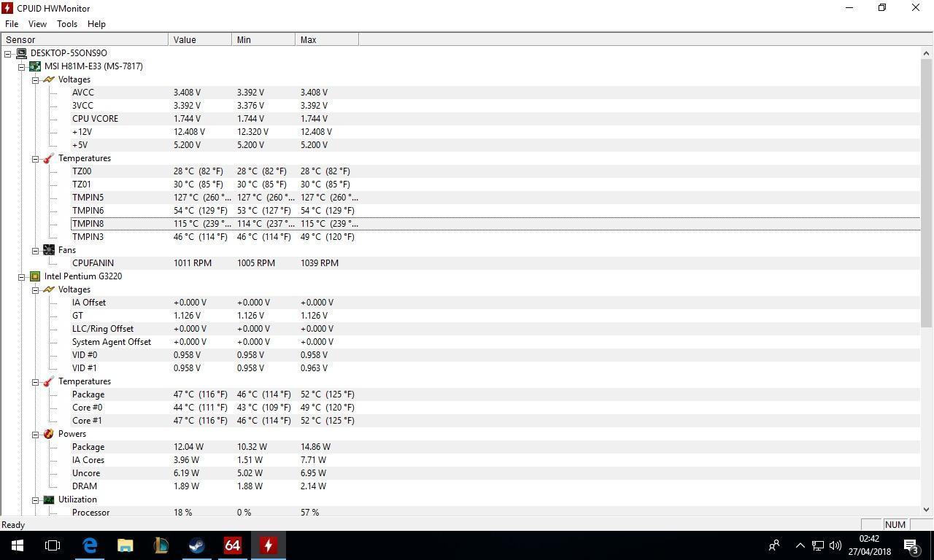Show hidden system tray icons
Screen dimensions: 934x560
point(800,545)
